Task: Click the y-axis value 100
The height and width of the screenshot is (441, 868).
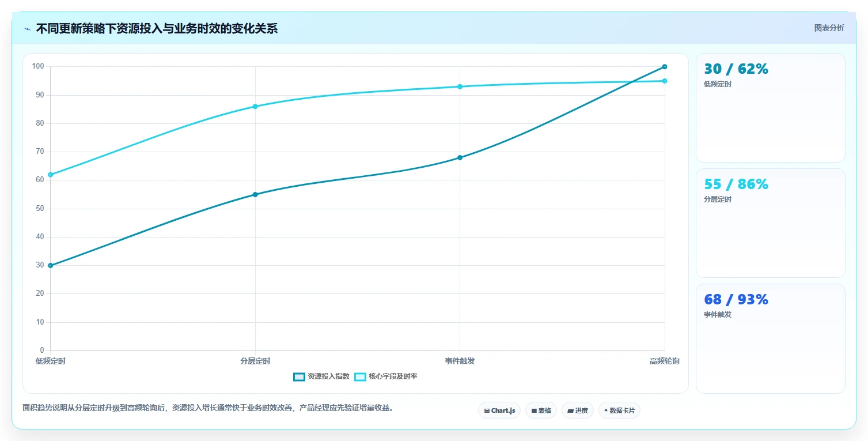Action: click(38, 67)
